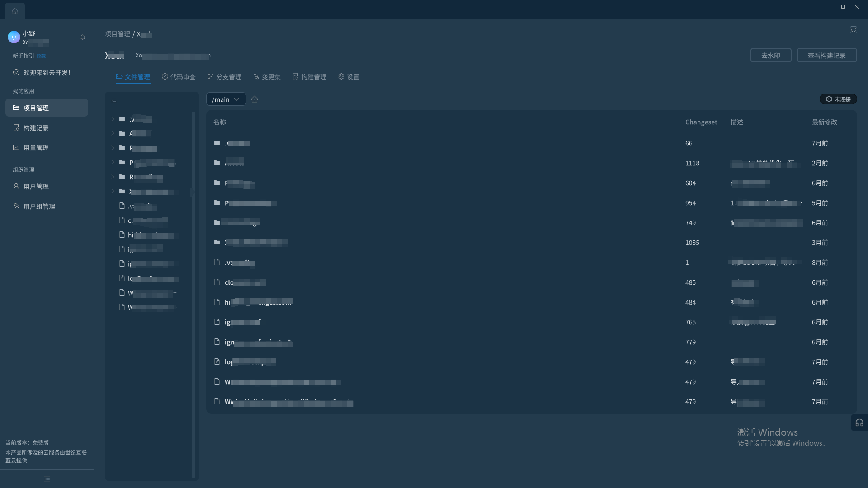Open the 设置 tab
This screenshot has width=868, height=488.
(349, 77)
